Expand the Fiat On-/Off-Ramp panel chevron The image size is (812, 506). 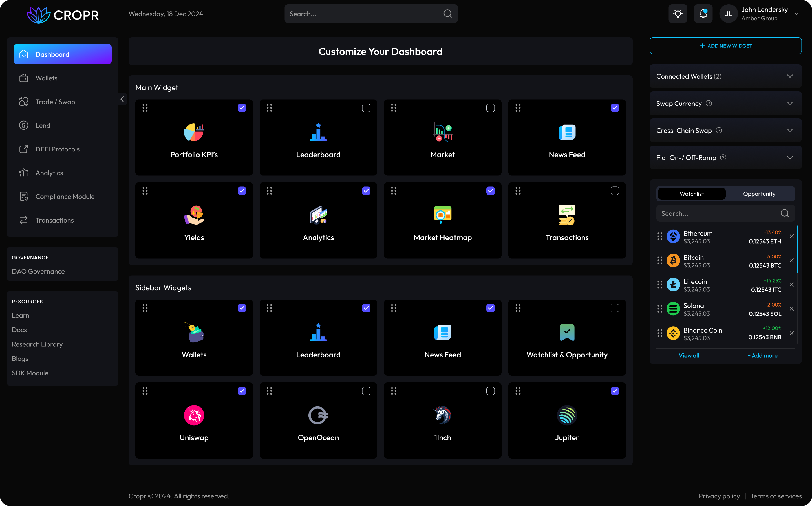790,157
